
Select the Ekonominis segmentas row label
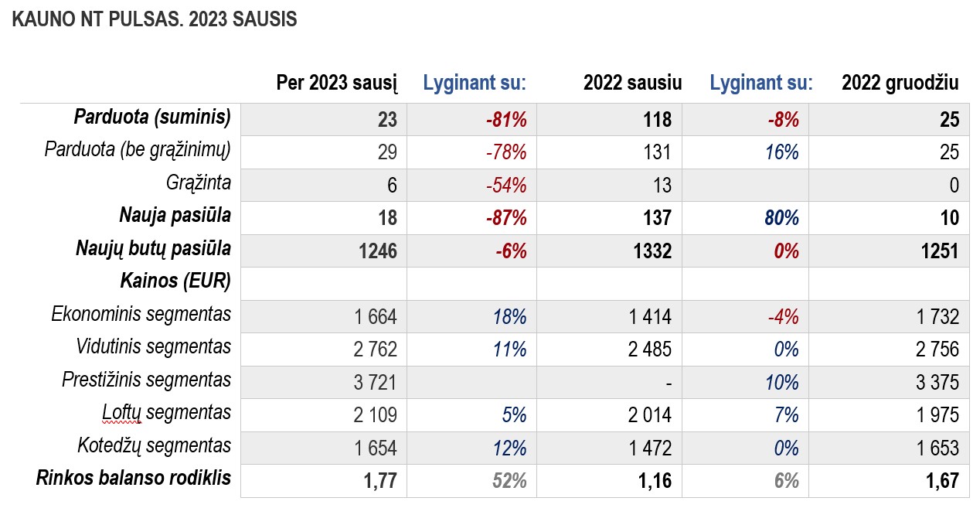pyautogui.click(x=141, y=314)
